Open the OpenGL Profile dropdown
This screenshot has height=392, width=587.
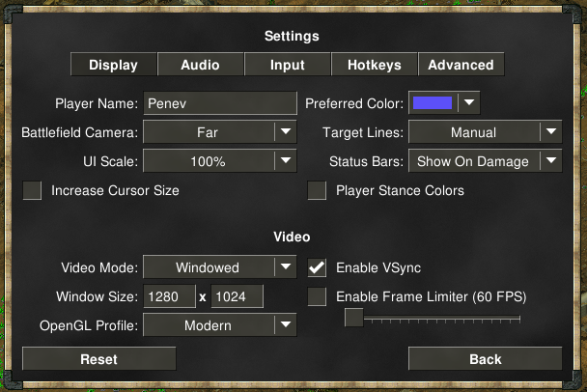pos(220,325)
